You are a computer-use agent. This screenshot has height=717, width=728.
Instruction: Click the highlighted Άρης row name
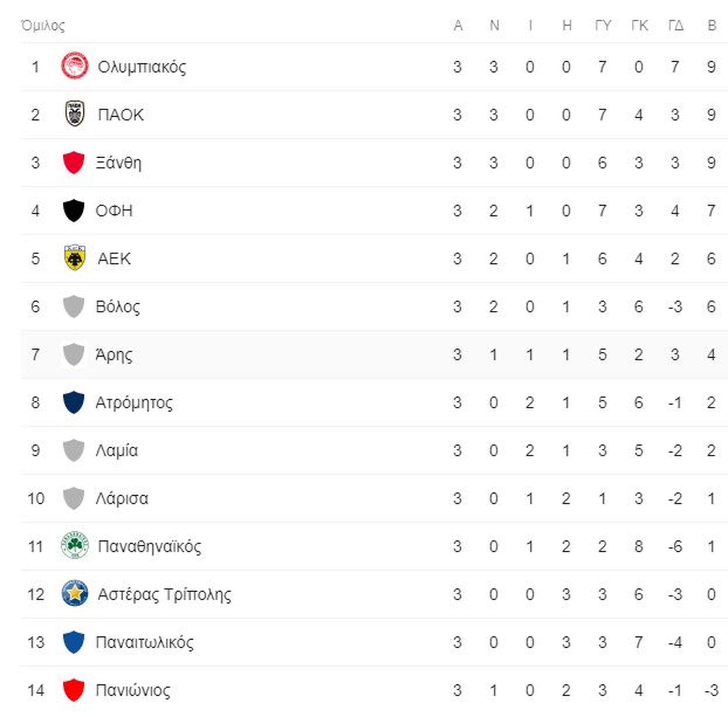coord(114,355)
